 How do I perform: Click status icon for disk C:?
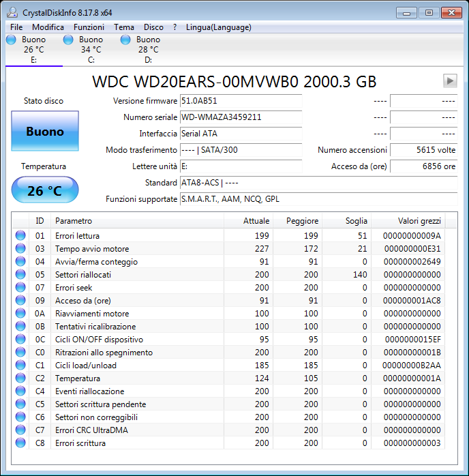tap(68, 40)
